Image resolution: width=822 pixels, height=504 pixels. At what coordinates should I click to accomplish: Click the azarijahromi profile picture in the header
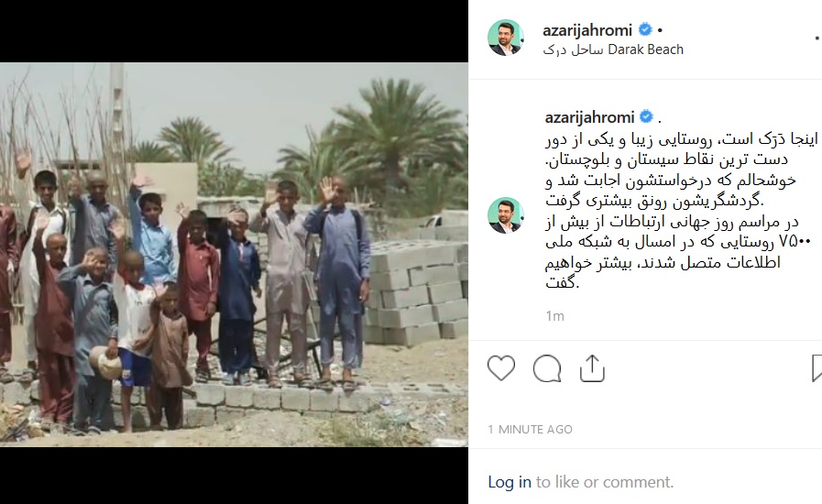[506, 38]
